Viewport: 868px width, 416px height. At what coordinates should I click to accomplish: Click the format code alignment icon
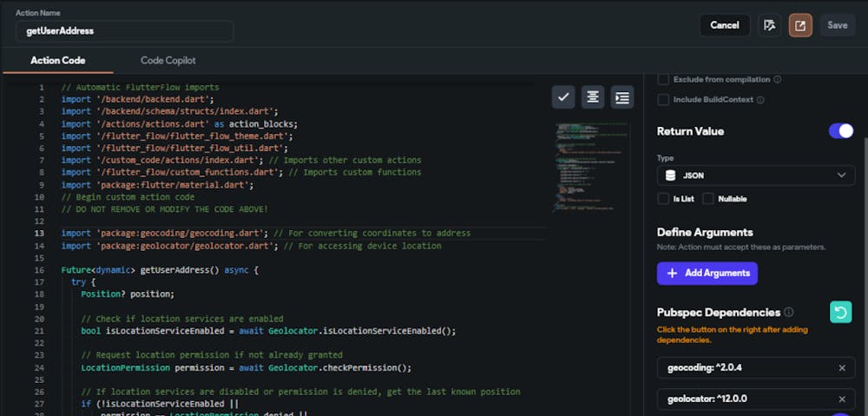[x=593, y=97]
